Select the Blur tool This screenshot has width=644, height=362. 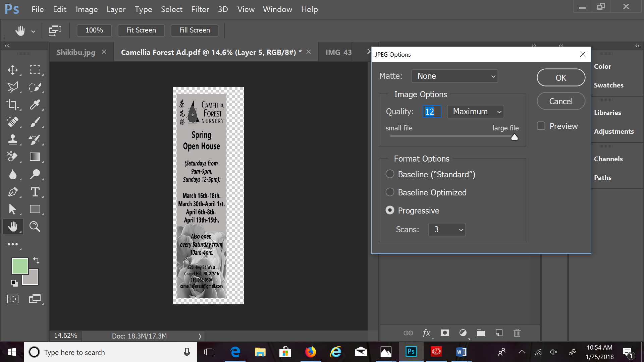click(x=13, y=174)
